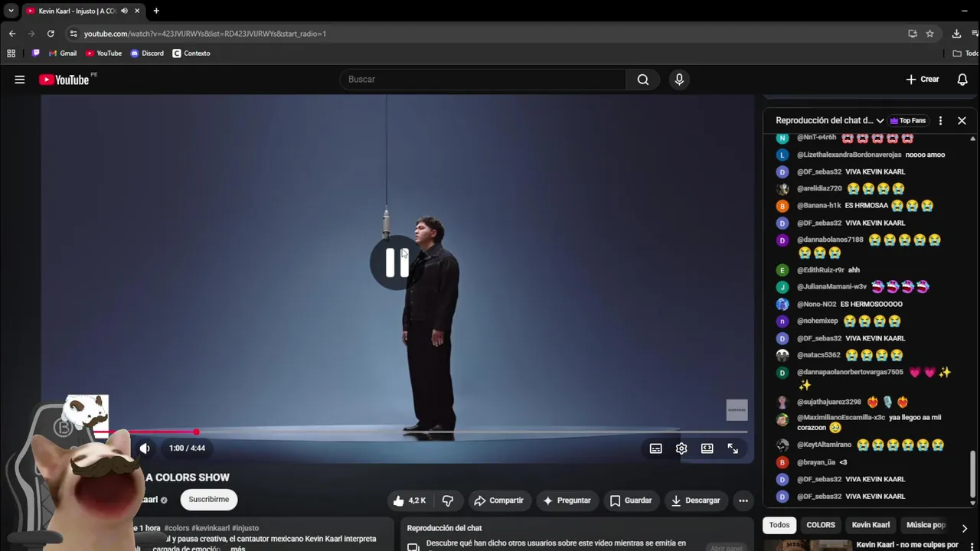Open a new browser tab
The height and width of the screenshot is (551, 980).
(156, 11)
